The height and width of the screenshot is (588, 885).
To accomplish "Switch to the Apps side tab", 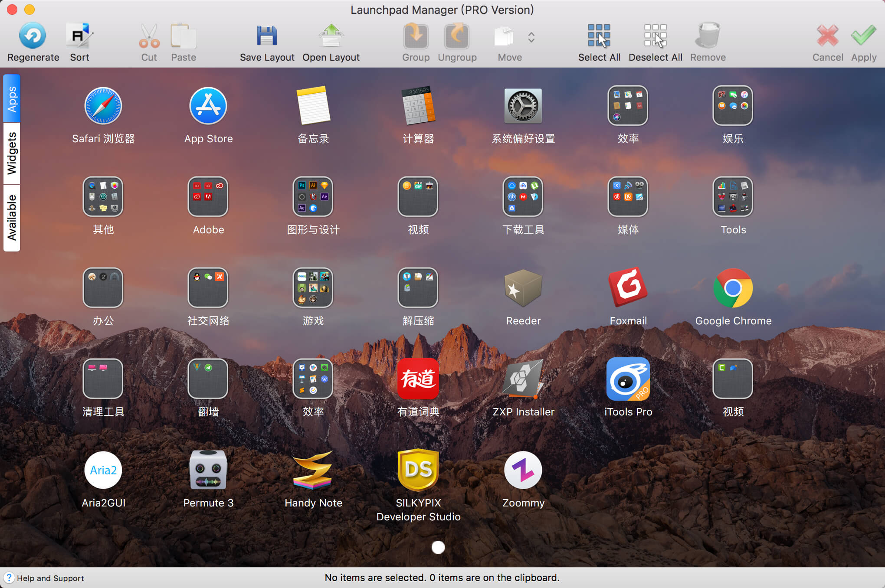I will [x=12, y=98].
